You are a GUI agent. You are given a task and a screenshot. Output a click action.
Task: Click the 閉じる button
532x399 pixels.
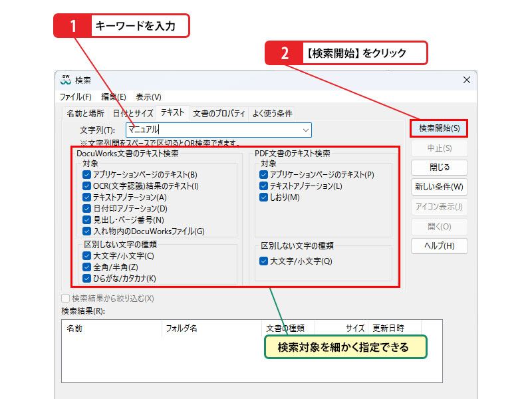click(440, 168)
